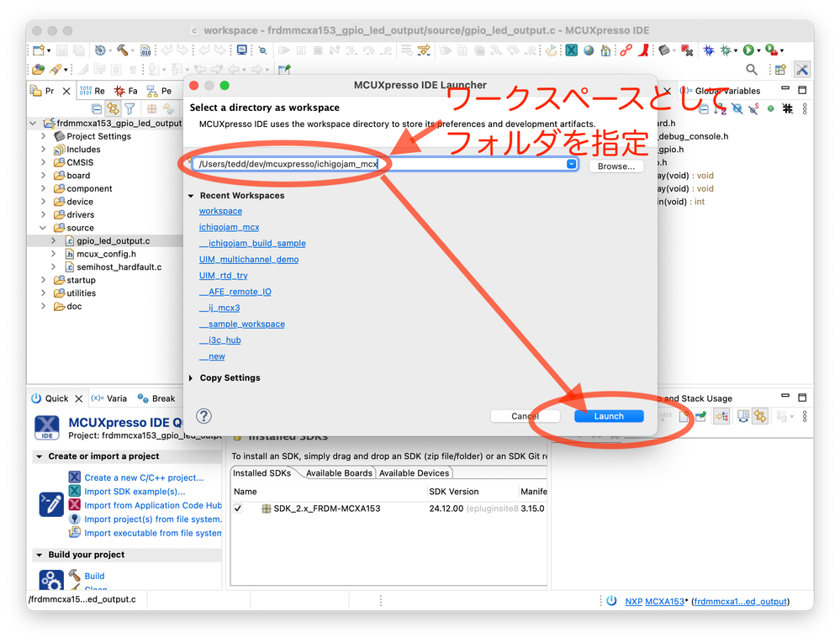The width and height of the screenshot is (840, 643).
Task: Open the Run button dropdown arrow
Action: click(x=758, y=51)
